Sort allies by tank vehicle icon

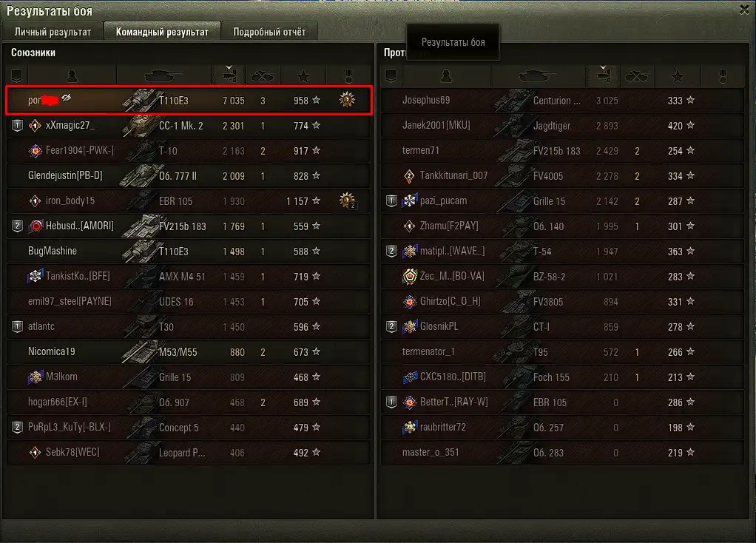pos(164,75)
